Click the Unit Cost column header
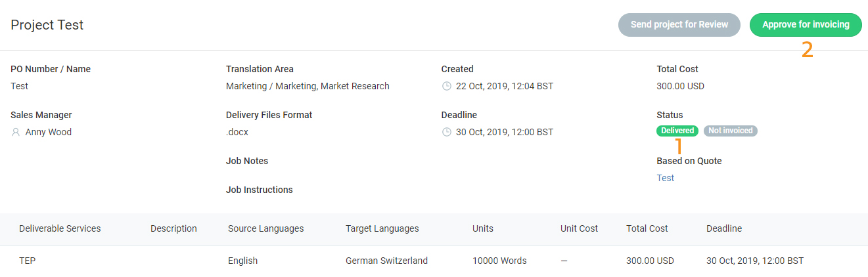This screenshot has height=277, width=868. coord(579,228)
